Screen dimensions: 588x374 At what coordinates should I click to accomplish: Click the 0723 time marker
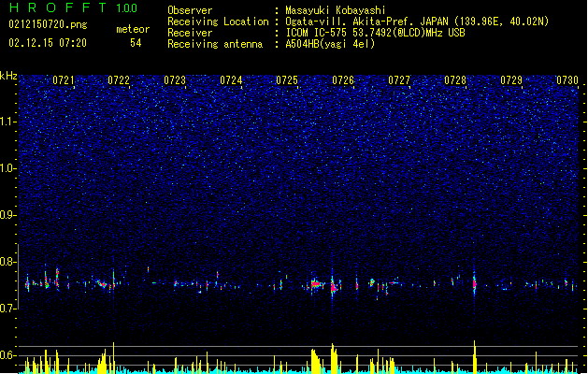(x=175, y=80)
